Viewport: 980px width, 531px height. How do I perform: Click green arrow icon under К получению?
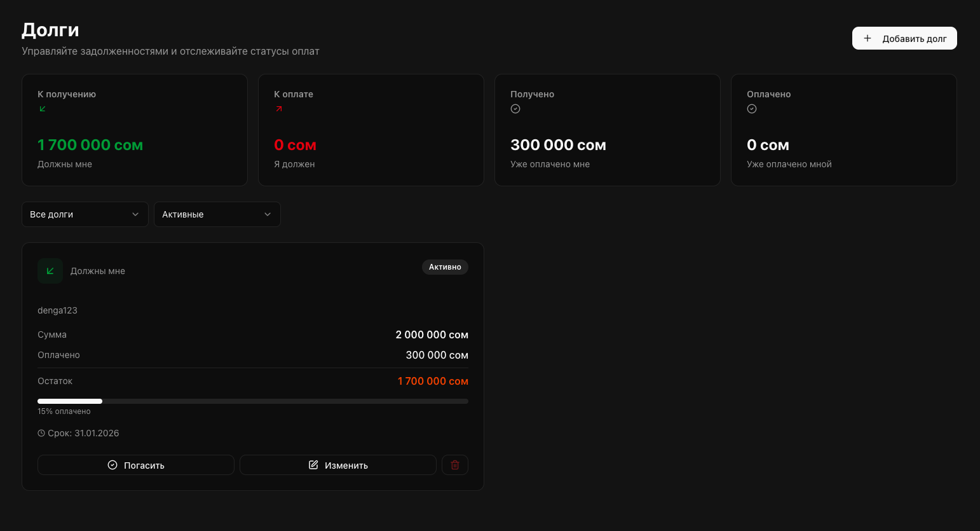click(43, 109)
